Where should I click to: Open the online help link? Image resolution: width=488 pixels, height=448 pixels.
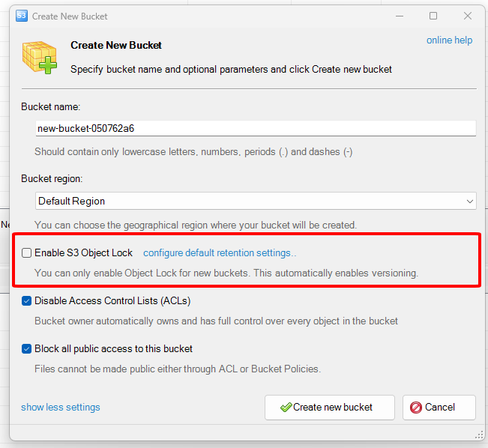pos(449,40)
